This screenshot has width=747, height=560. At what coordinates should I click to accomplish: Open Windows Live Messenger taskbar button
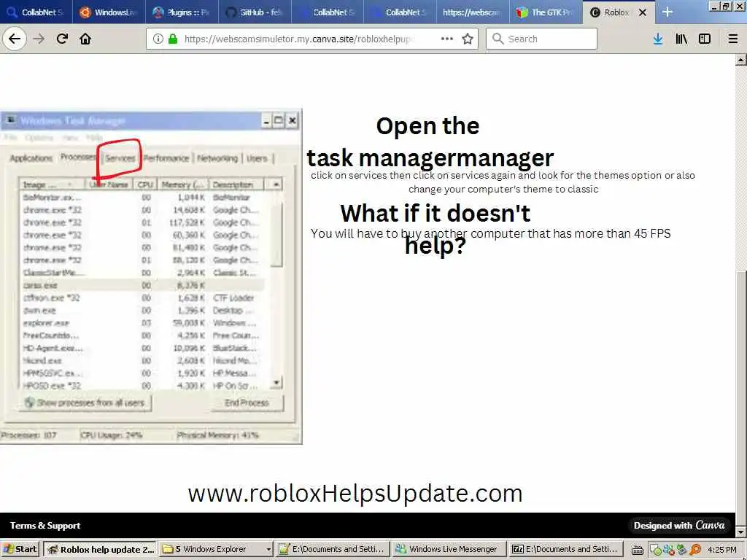click(449, 550)
